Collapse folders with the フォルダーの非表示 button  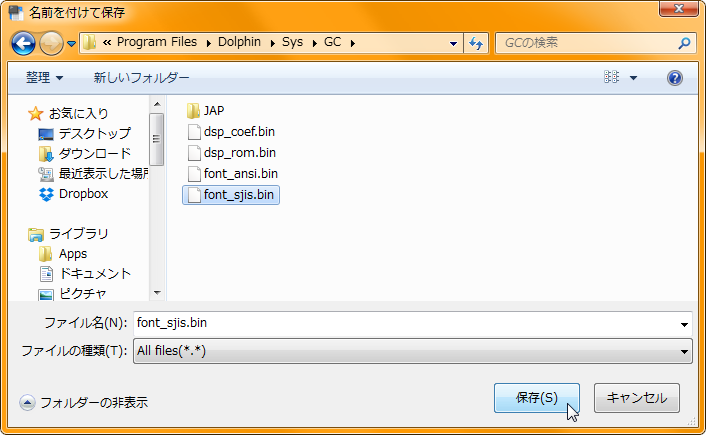click(84, 403)
